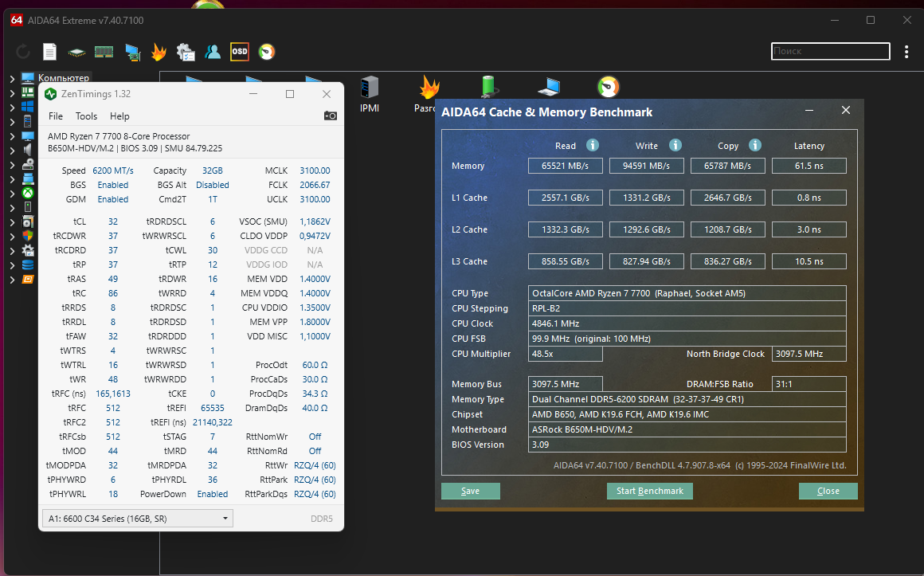Viewport: 924px width, 576px height.
Task: Click the VSOC (SMU) voltage 1,1862V
Action: 315,221
